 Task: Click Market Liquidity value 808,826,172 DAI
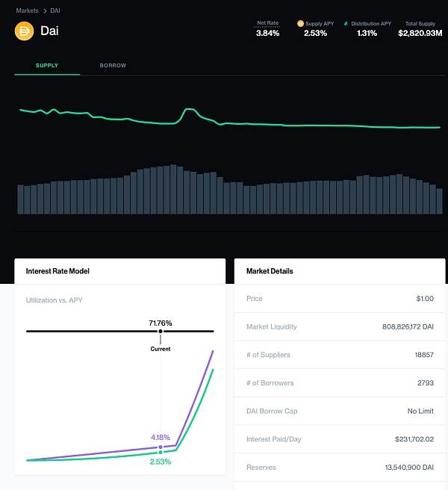tap(408, 326)
